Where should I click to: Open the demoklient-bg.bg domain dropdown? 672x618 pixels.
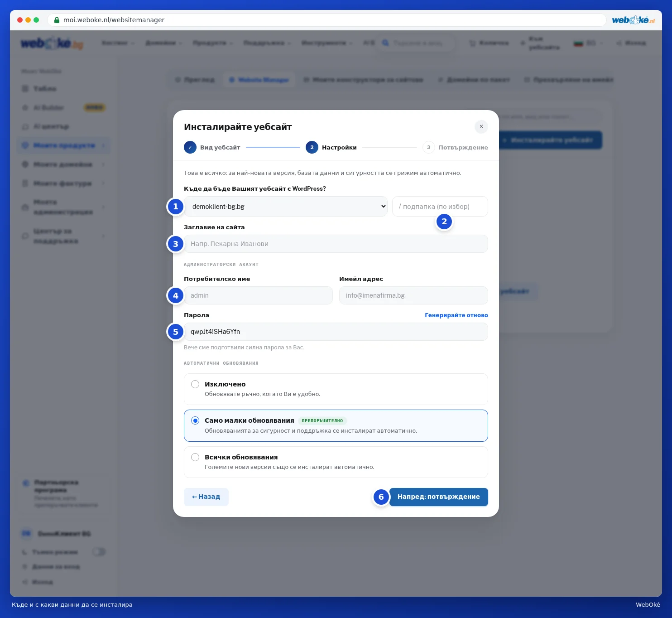(x=286, y=206)
